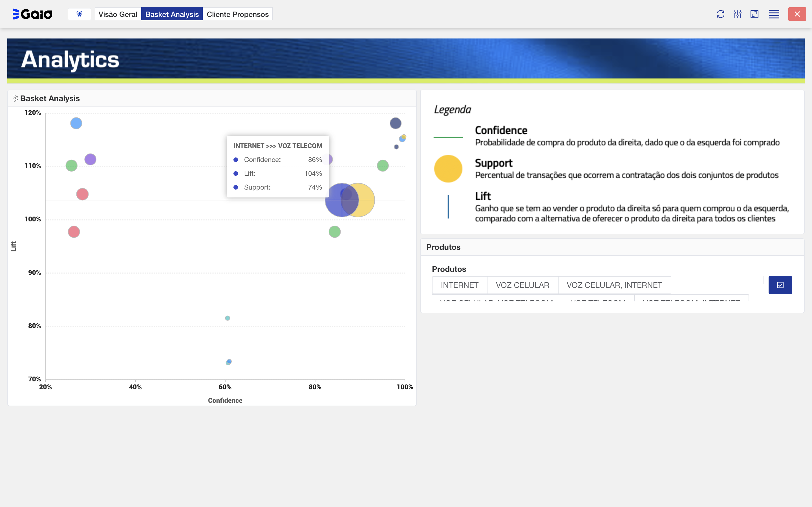Click the refresh icon in top bar
Screen dimensions: 812x507
pyautogui.click(x=720, y=14)
